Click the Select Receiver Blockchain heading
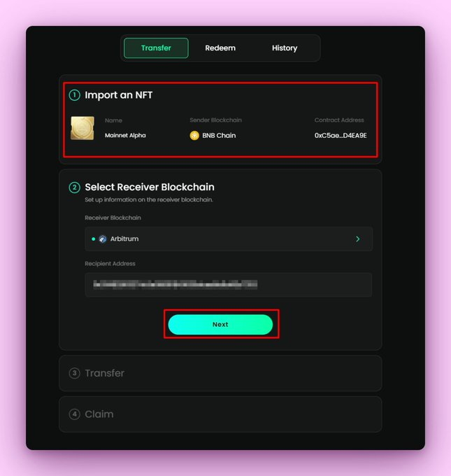451x476 pixels. point(150,187)
